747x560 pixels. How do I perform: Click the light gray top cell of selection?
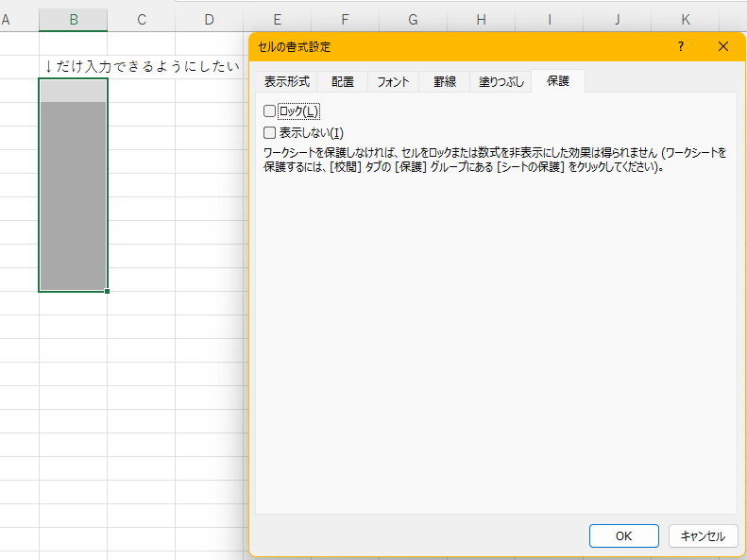tap(74, 91)
